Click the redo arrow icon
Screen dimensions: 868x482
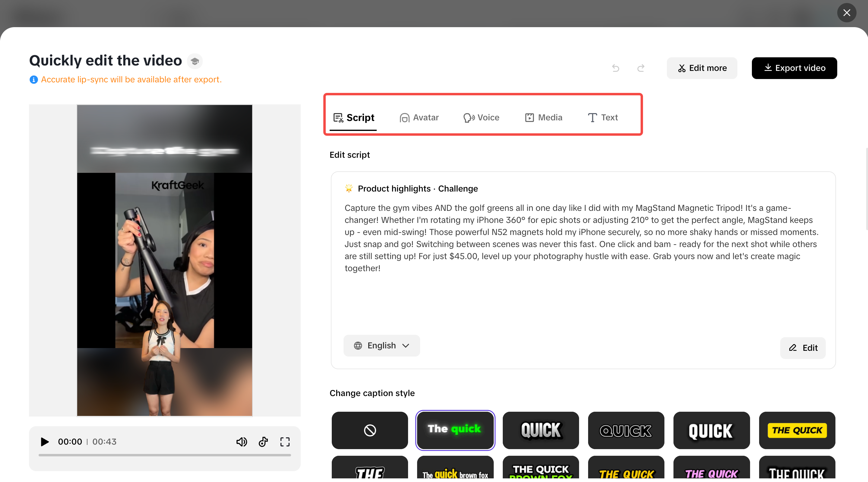641,68
